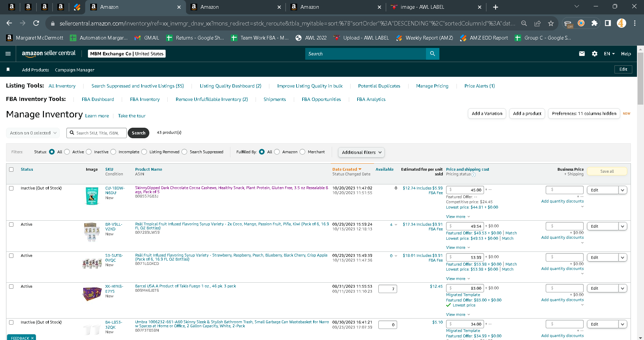Image resolution: width=644 pixels, height=340 pixels.
Task: Click the Add a Variation button
Action: click(x=487, y=114)
